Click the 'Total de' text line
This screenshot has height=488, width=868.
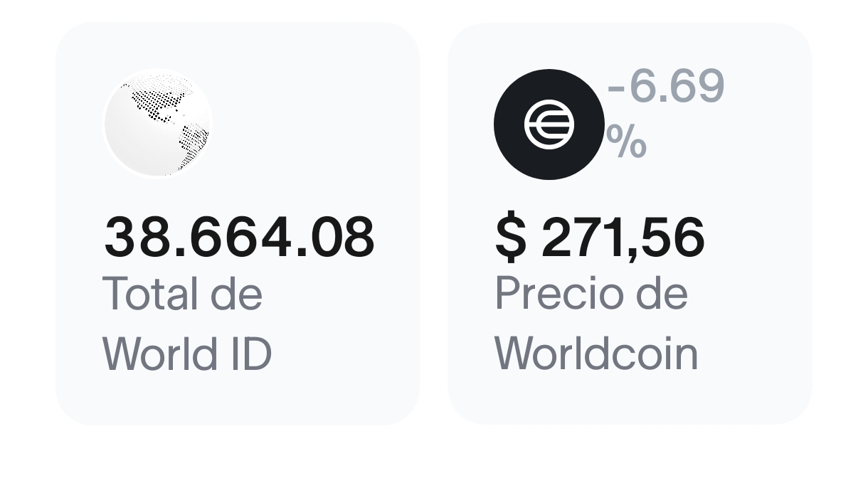tap(183, 294)
